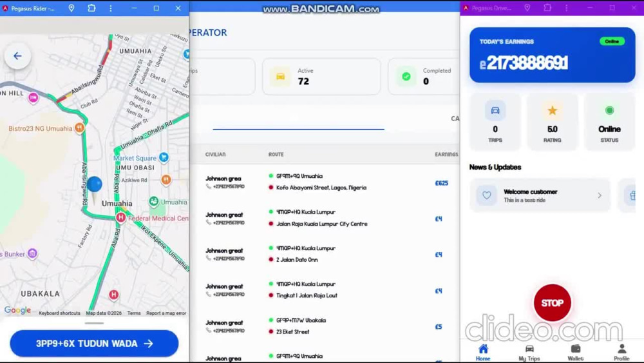Go back using the arrow on the map
The image size is (644, 363).
pyautogui.click(x=17, y=56)
